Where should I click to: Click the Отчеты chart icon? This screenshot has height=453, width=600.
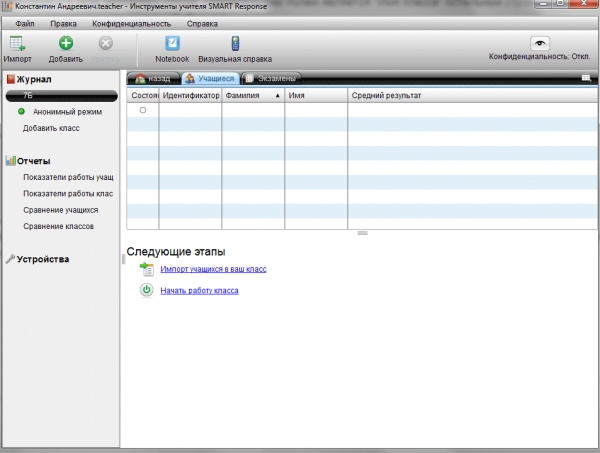11,161
